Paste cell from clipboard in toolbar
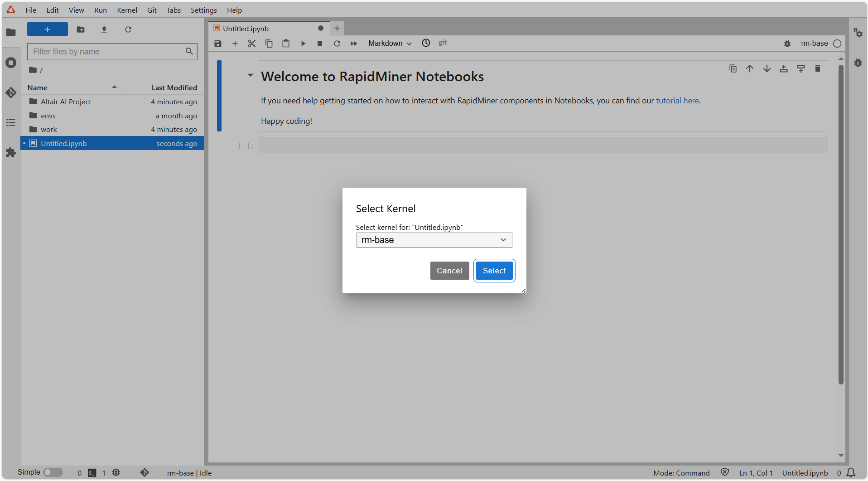The height and width of the screenshot is (481, 868). pyautogui.click(x=286, y=44)
